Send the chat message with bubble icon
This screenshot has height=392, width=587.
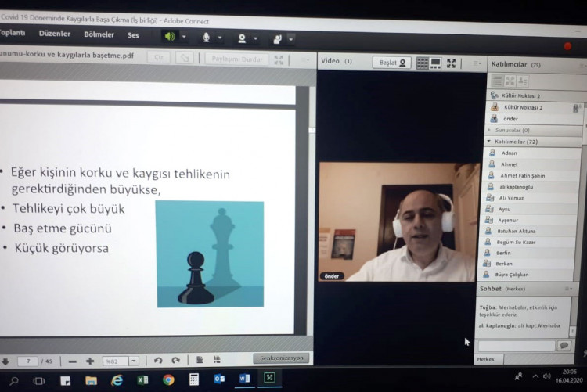(564, 345)
